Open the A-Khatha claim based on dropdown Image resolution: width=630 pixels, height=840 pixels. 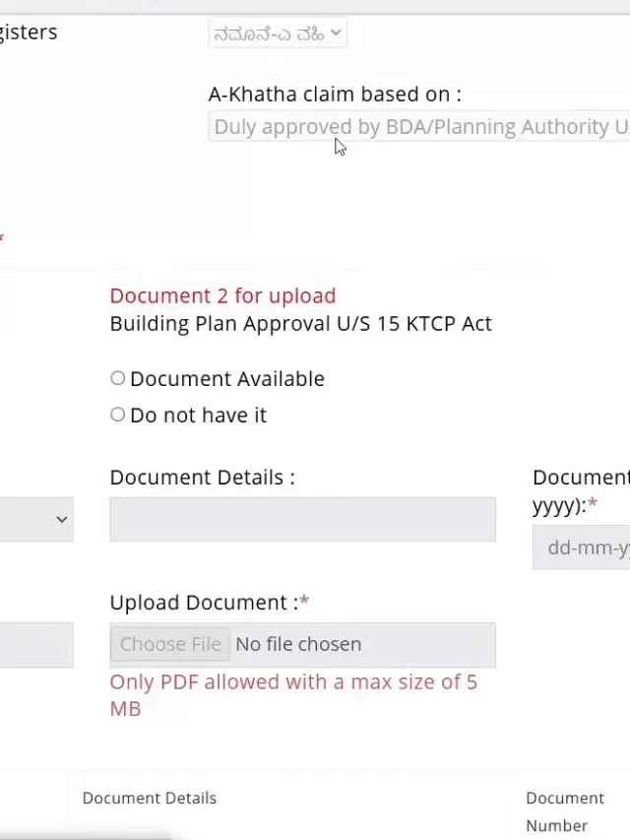419,127
